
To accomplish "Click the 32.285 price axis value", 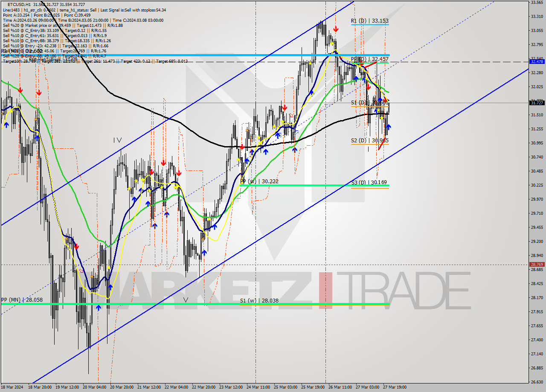I will 537,72.
